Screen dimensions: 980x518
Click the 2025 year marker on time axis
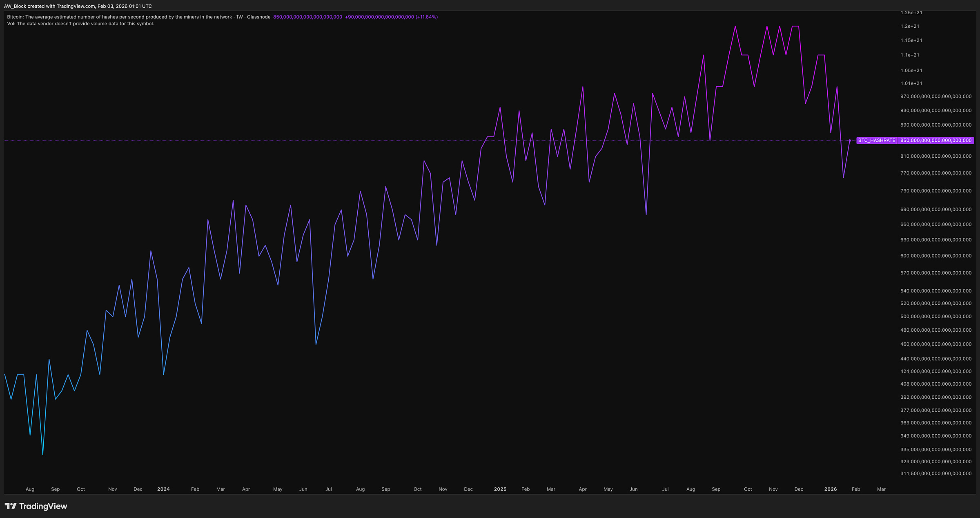coord(500,489)
